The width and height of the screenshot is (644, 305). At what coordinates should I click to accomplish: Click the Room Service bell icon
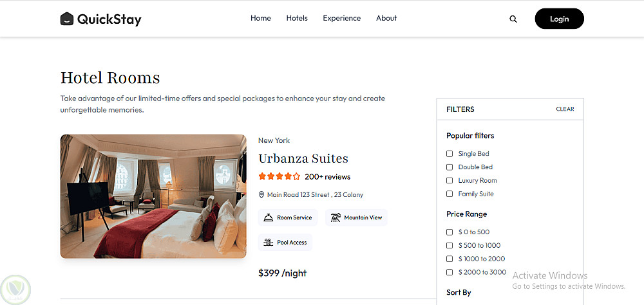coord(269,218)
